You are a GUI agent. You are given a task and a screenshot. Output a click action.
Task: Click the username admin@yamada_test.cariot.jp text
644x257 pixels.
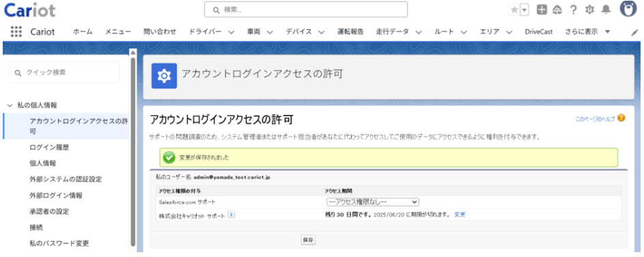click(x=232, y=177)
